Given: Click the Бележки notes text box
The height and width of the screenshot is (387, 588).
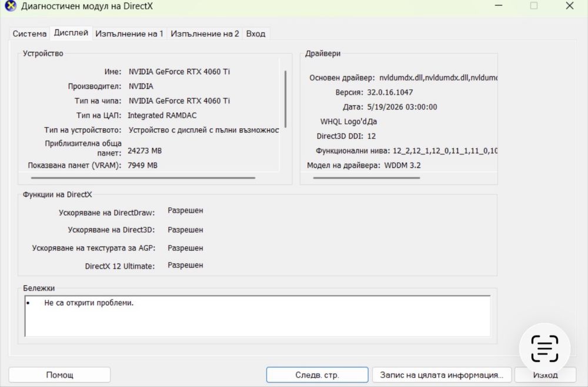Looking at the screenshot, I should point(258,316).
